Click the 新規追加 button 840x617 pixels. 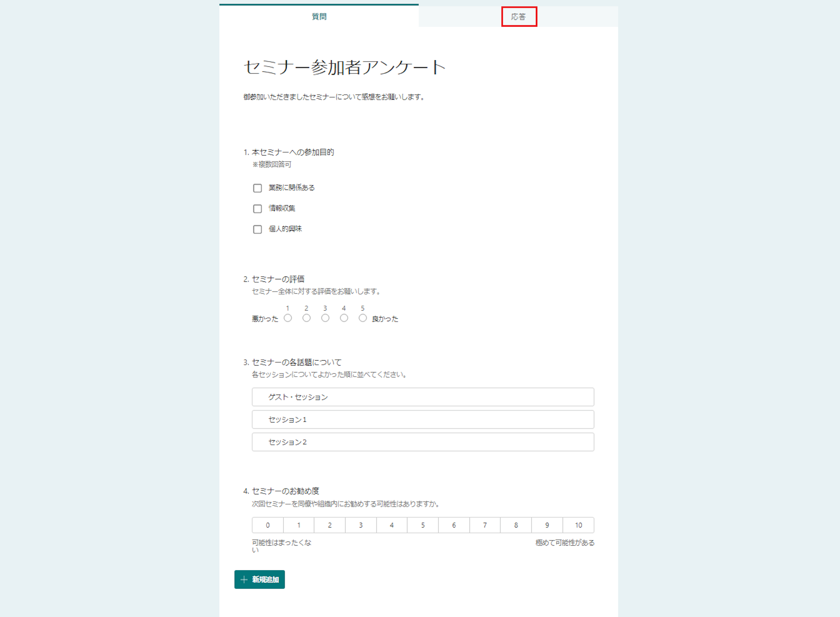pyautogui.click(x=260, y=579)
